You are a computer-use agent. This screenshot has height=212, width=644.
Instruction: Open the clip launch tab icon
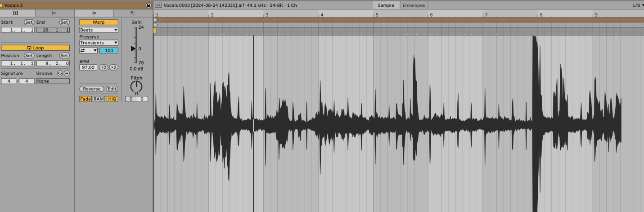point(16,13)
